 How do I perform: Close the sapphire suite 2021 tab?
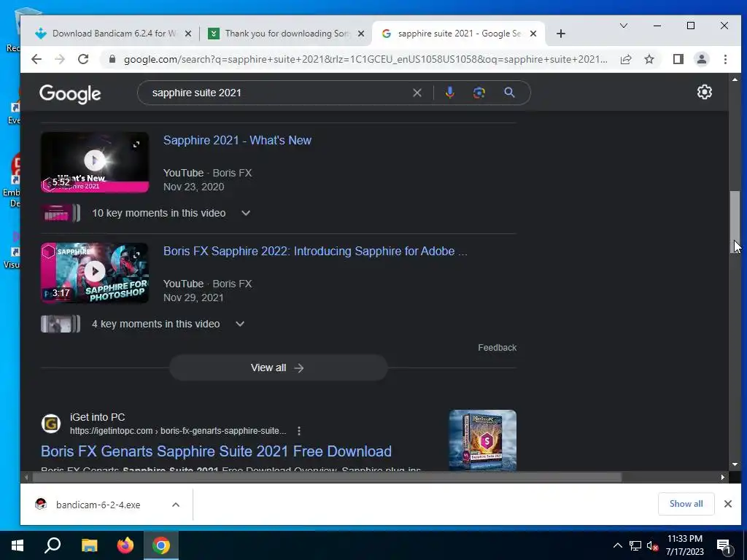coord(533,34)
